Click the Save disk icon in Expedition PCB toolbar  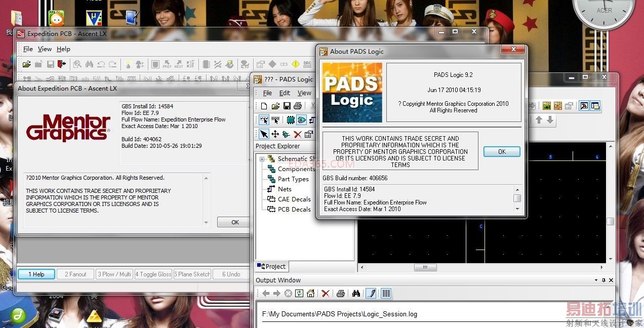coord(51,64)
